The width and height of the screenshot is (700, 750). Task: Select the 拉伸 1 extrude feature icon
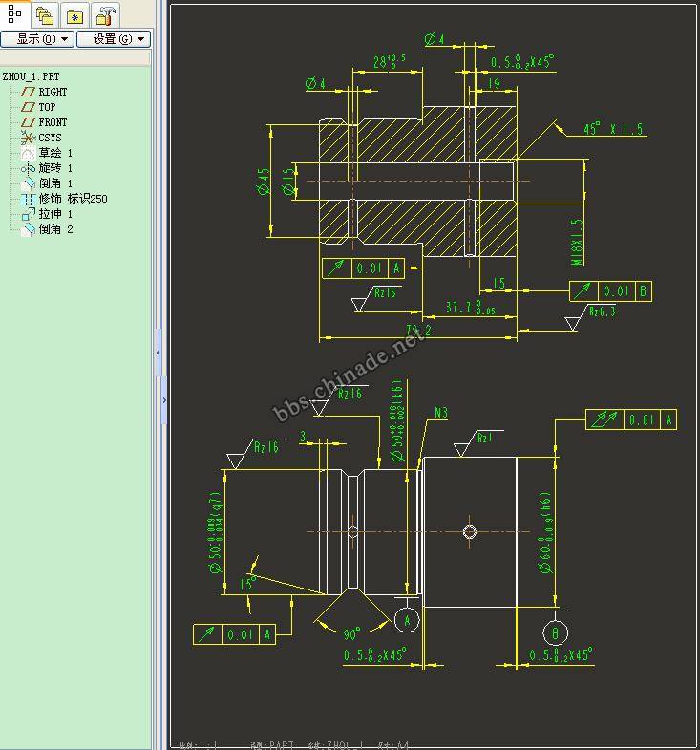pyautogui.click(x=29, y=214)
